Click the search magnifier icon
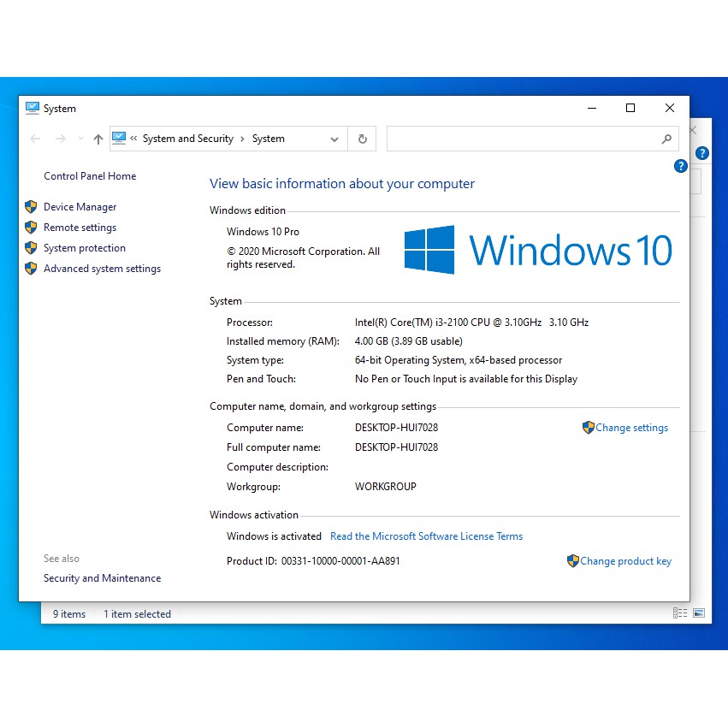The width and height of the screenshot is (728, 728). click(666, 139)
